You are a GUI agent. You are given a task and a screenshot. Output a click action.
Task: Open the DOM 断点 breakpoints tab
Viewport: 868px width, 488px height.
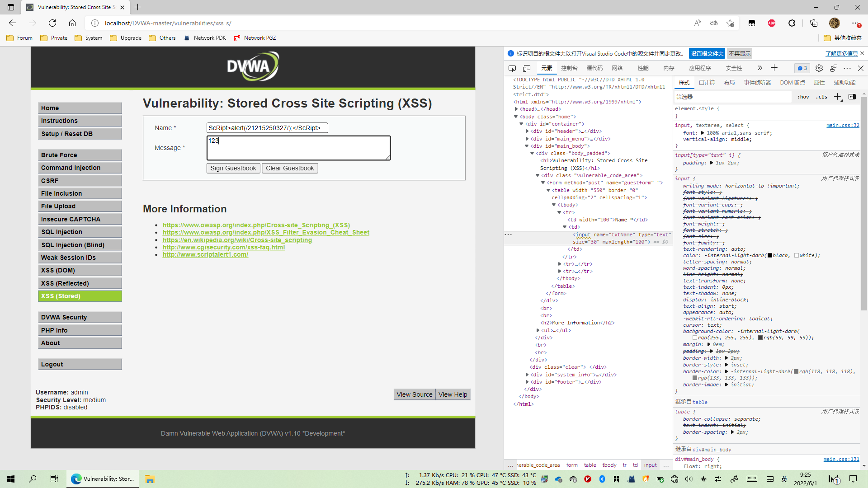pos(793,83)
